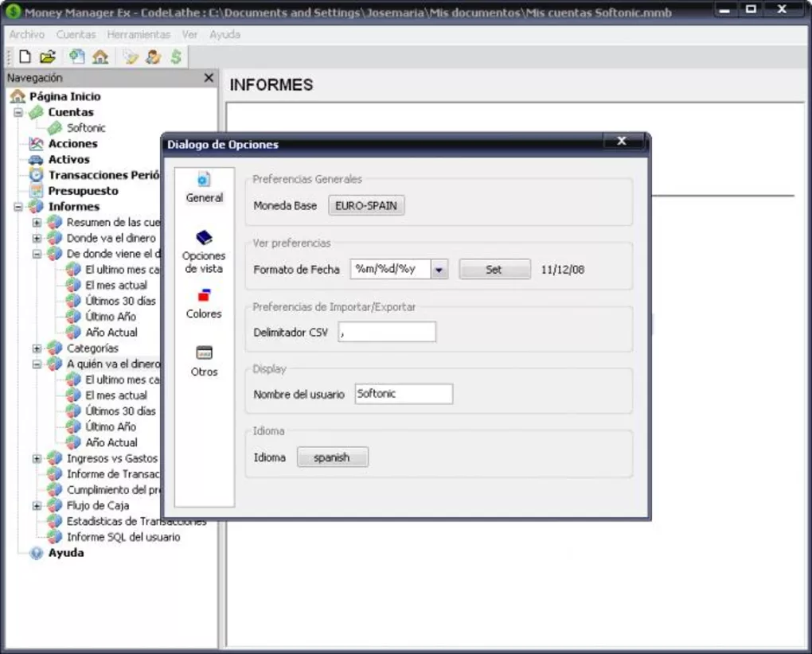The image size is (812, 654).
Task: Open the Herramientas menu
Action: pos(139,35)
